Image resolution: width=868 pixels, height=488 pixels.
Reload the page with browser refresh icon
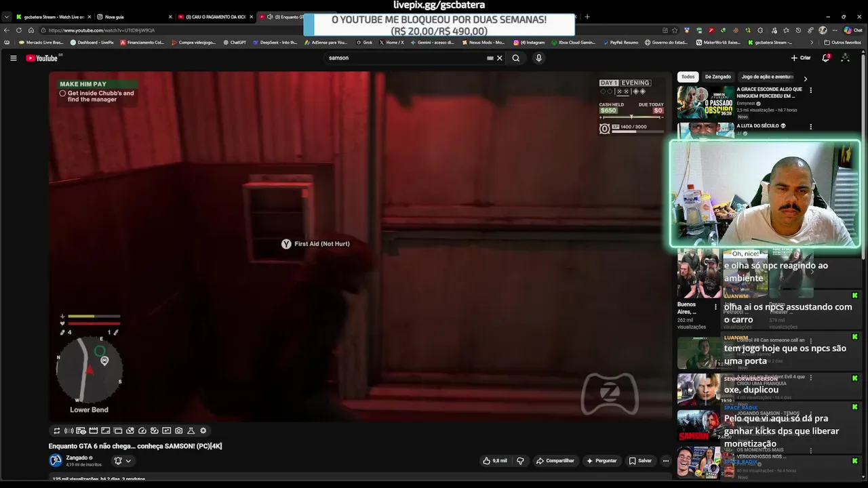pyautogui.click(x=19, y=30)
